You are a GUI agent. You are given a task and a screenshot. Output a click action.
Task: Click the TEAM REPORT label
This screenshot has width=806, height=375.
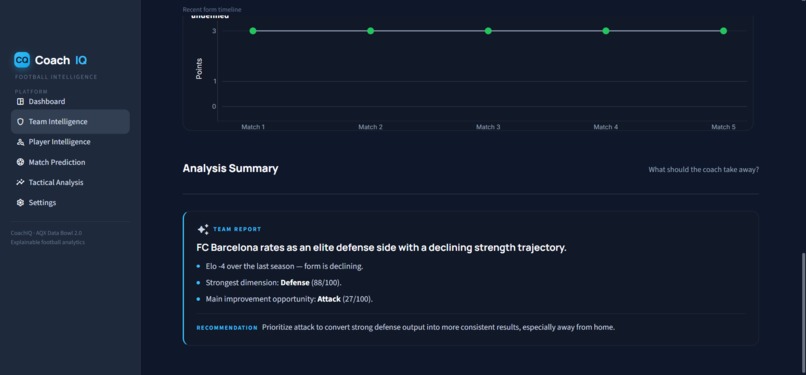click(x=237, y=230)
